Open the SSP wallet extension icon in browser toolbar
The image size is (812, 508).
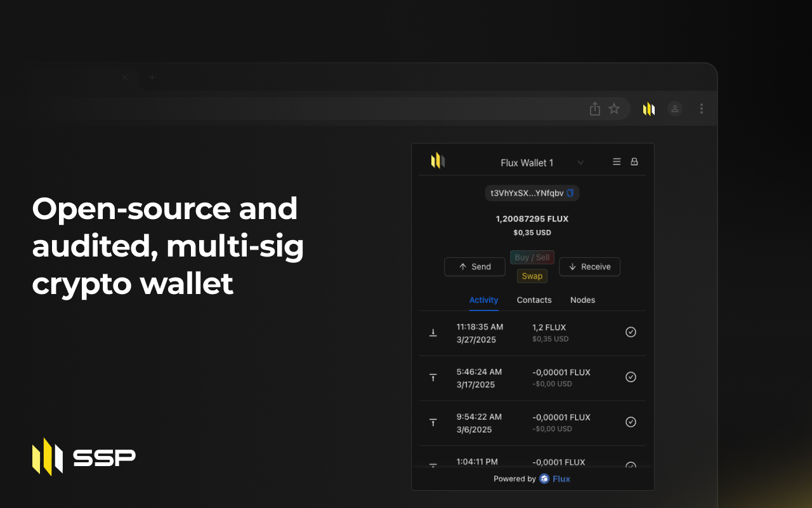648,109
